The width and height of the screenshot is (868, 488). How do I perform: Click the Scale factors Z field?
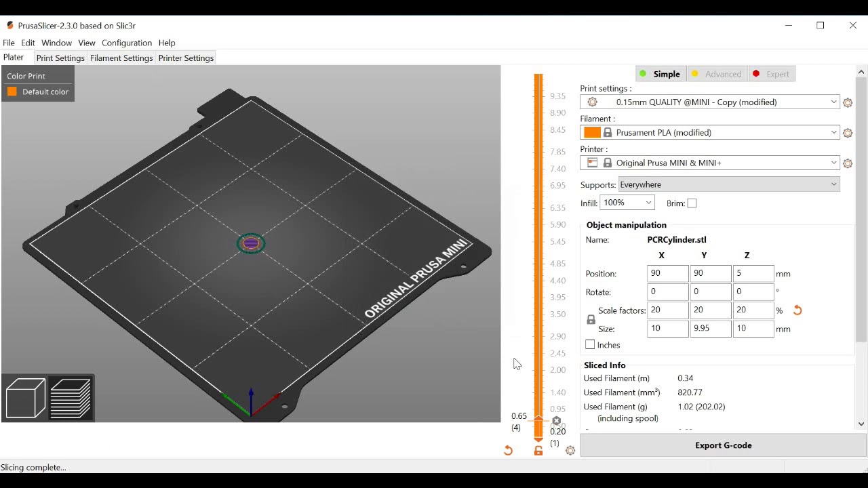(x=753, y=310)
